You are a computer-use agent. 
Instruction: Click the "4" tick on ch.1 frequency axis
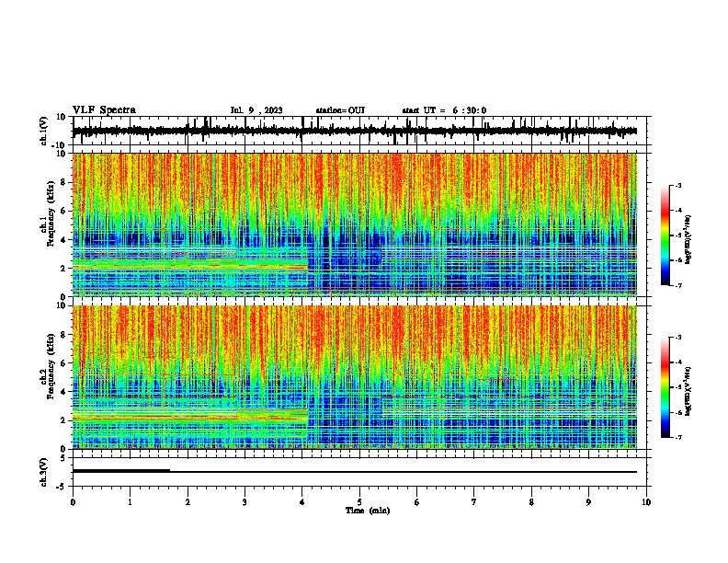tap(64, 240)
